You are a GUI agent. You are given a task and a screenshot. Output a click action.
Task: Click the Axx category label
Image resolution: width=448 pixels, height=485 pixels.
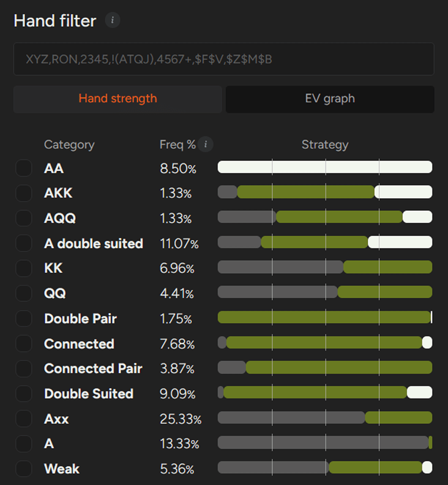click(56, 419)
